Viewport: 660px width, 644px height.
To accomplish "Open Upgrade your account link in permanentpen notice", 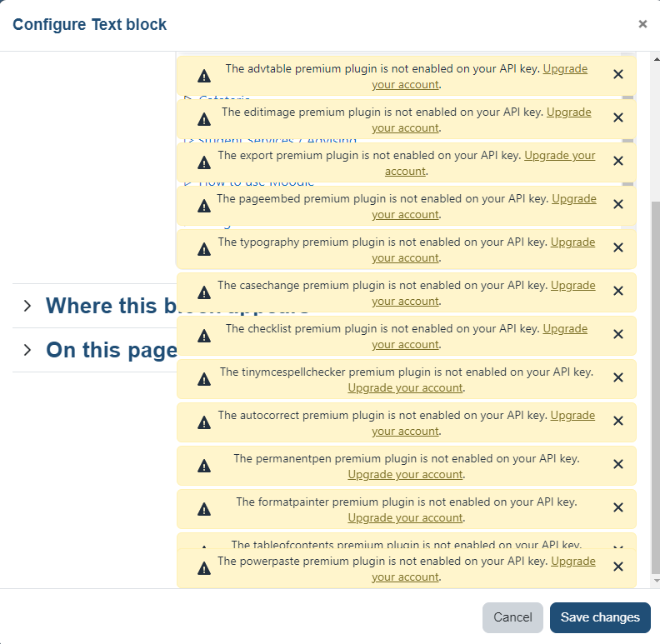I will [x=405, y=474].
